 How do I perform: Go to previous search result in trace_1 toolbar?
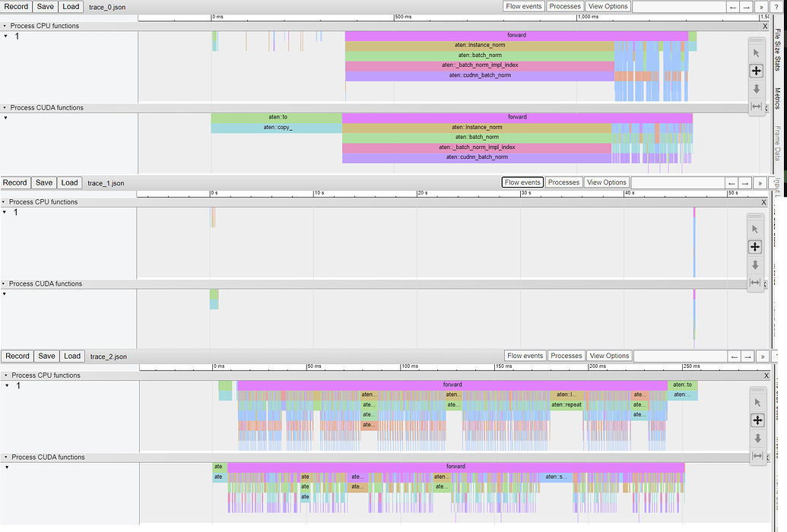pos(731,183)
